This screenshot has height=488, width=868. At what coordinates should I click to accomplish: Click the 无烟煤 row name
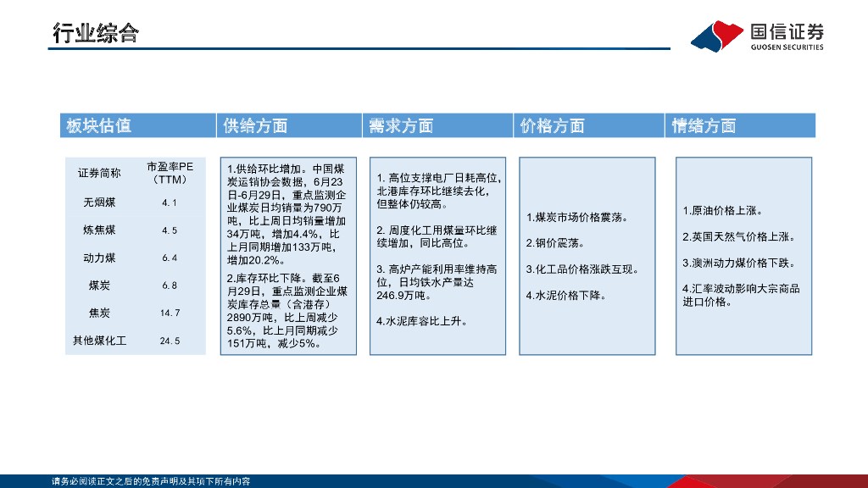(99, 202)
